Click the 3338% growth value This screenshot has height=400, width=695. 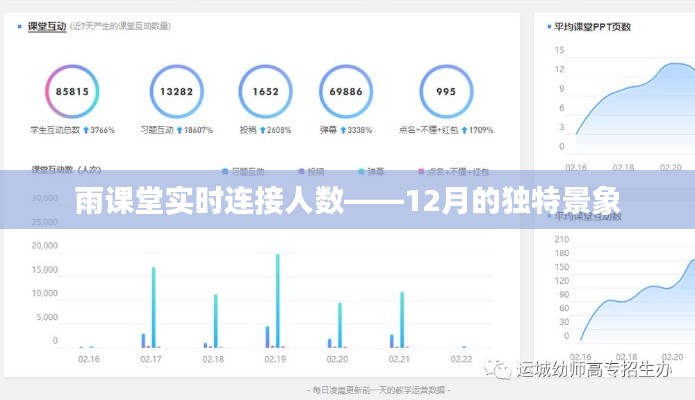click(359, 130)
